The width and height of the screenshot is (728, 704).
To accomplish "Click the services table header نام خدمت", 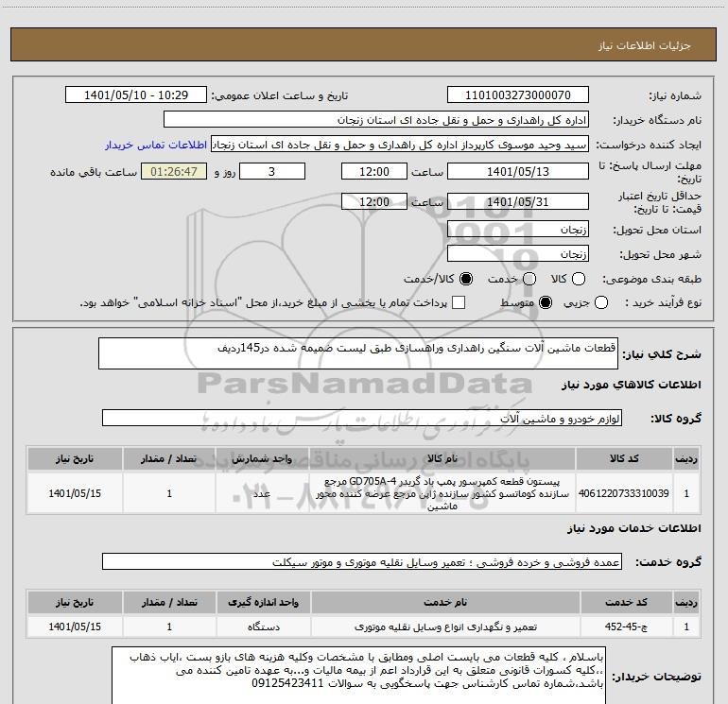I will click(445, 602).
